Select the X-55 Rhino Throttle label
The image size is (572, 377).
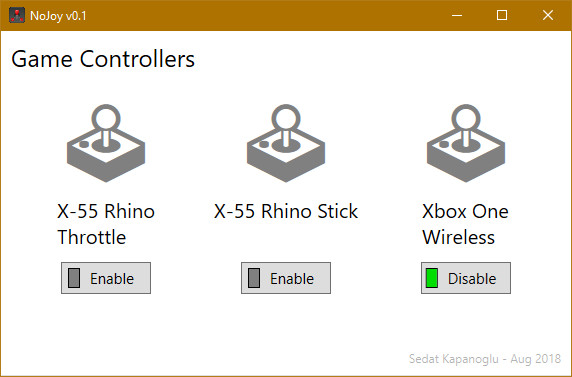tap(106, 224)
